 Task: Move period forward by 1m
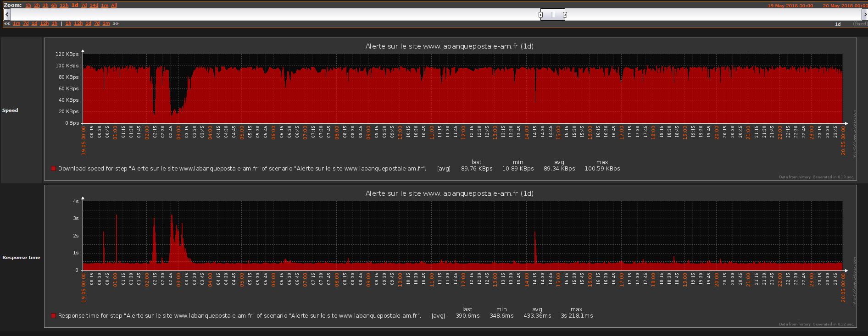106,23
